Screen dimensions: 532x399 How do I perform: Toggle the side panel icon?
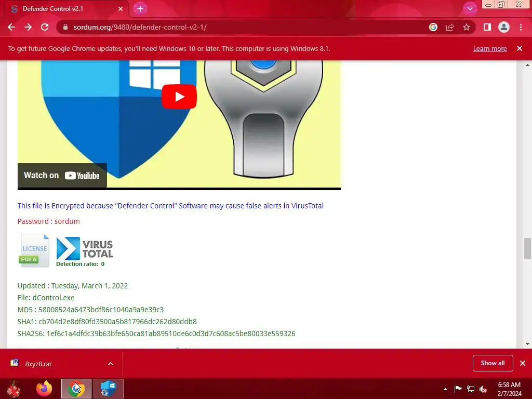(487, 27)
